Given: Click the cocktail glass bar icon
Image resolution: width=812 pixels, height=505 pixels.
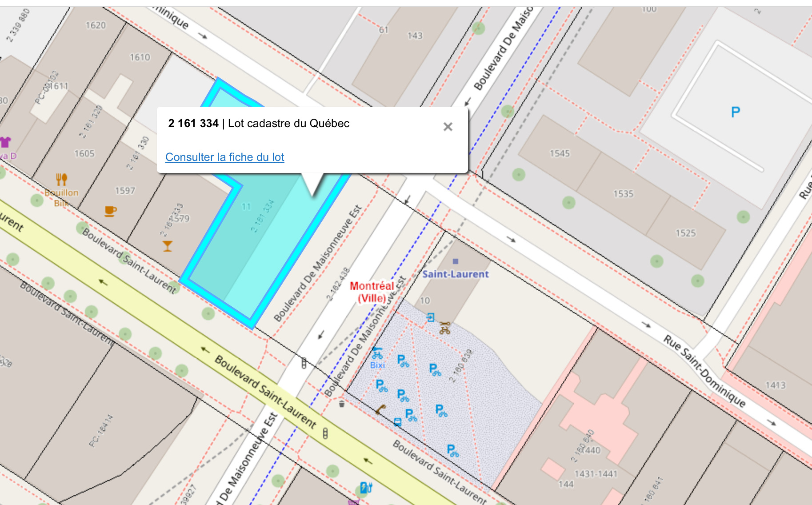Looking at the screenshot, I should tap(168, 246).
